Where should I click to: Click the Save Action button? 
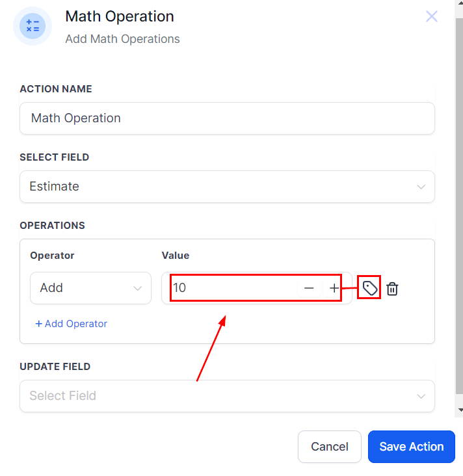[411, 447]
